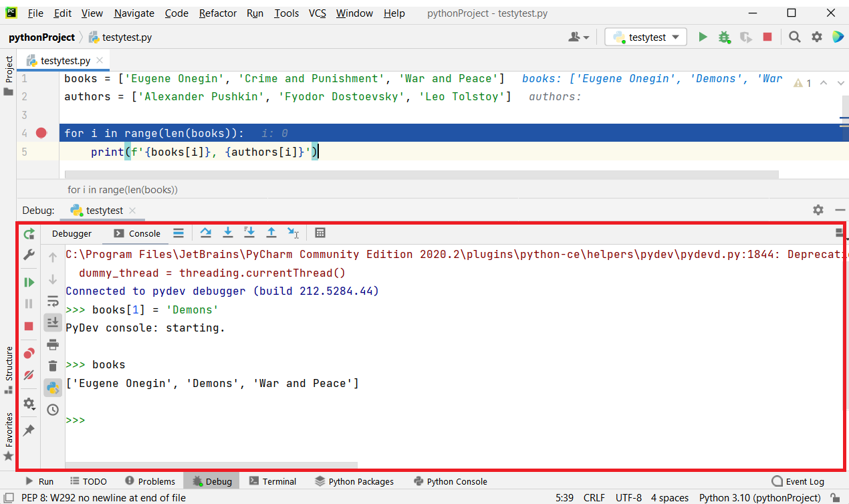Toggle soft-wrap in the console

point(53,301)
